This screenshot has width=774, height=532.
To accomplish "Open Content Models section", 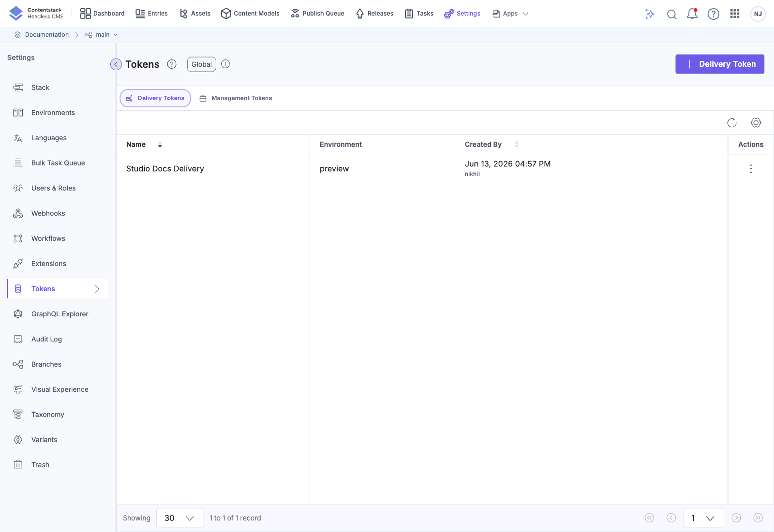I will point(250,13).
